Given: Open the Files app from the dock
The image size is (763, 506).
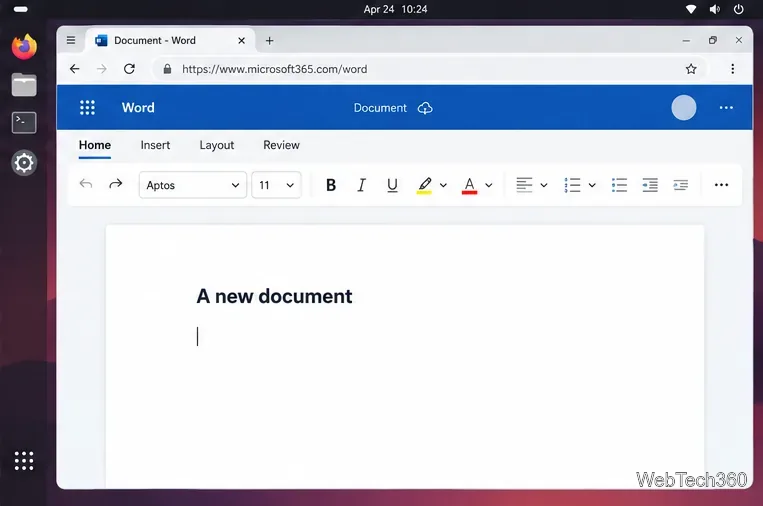Looking at the screenshot, I should (24, 85).
